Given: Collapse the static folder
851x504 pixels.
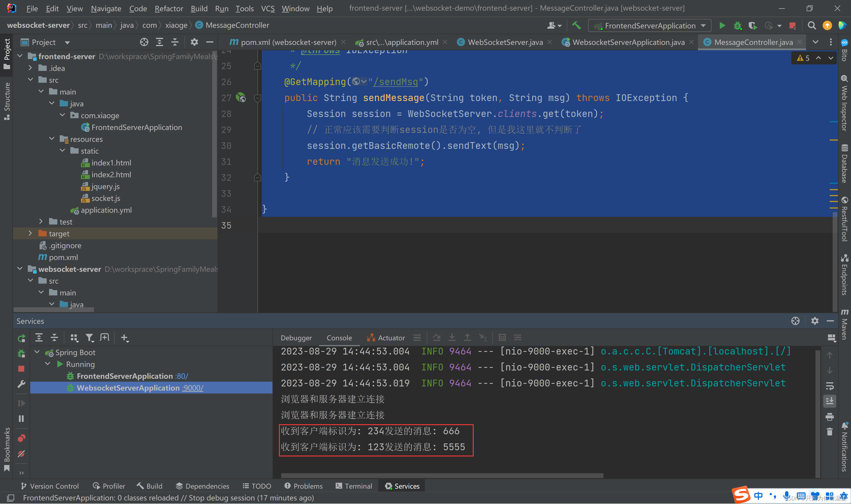Looking at the screenshot, I should tap(62, 150).
